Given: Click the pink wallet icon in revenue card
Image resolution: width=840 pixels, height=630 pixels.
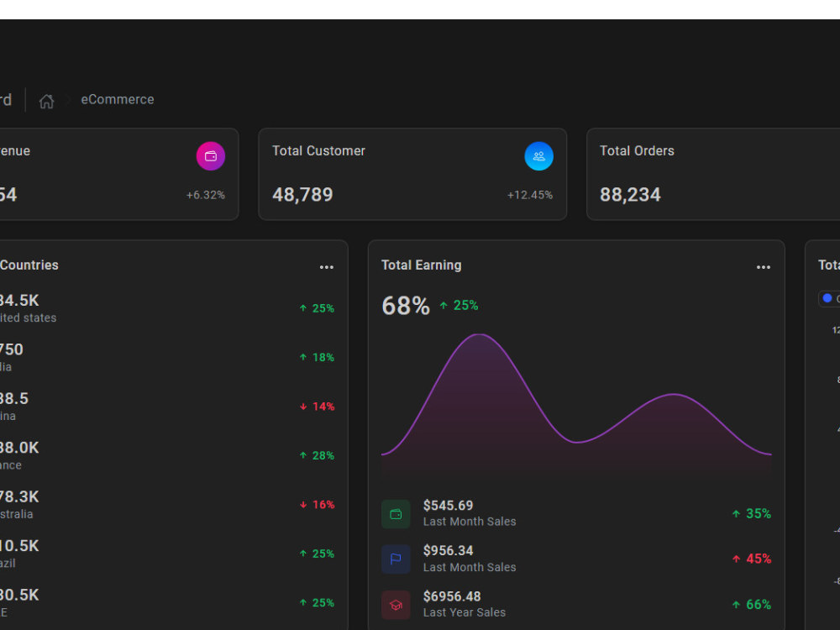Looking at the screenshot, I should [x=211, y=156].
